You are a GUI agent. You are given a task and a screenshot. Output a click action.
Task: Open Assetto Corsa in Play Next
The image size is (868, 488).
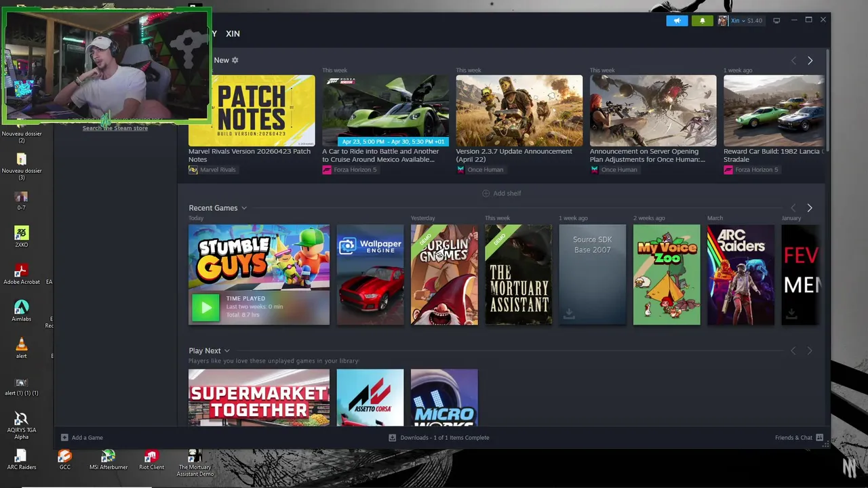coord(370,398)
